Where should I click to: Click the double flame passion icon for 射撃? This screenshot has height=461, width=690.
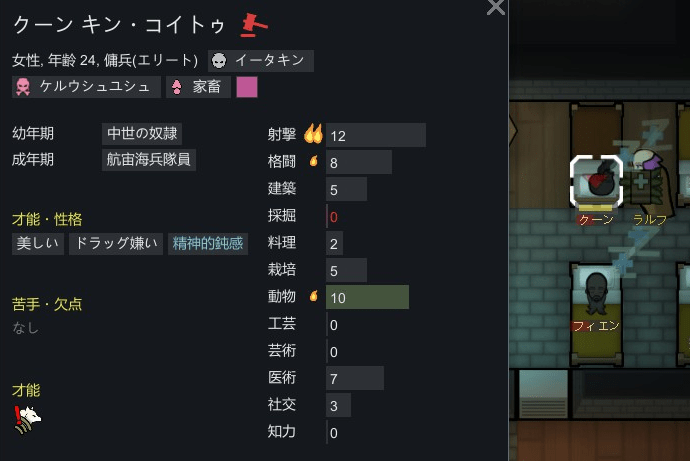click(x=313, y=133)
